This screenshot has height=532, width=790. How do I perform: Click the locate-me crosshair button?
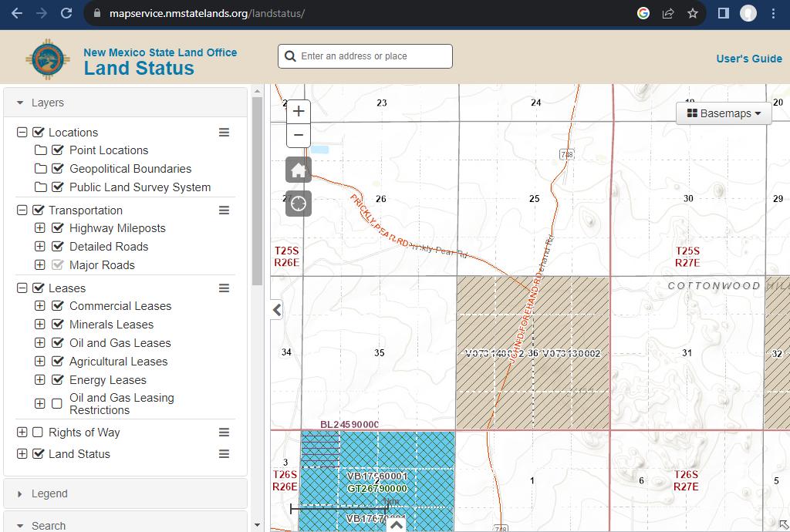click(299, 204)
